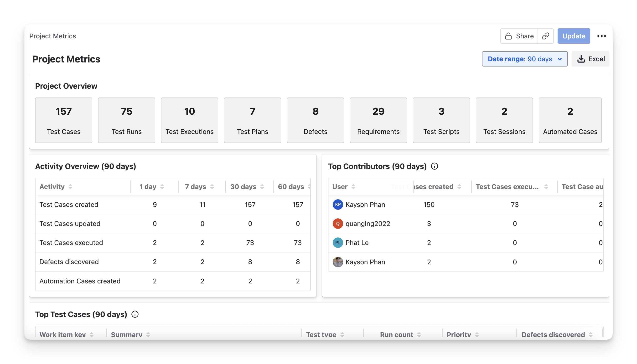Sort by Activity column arrows
637x364 pixels.
(x=70, y=187)
